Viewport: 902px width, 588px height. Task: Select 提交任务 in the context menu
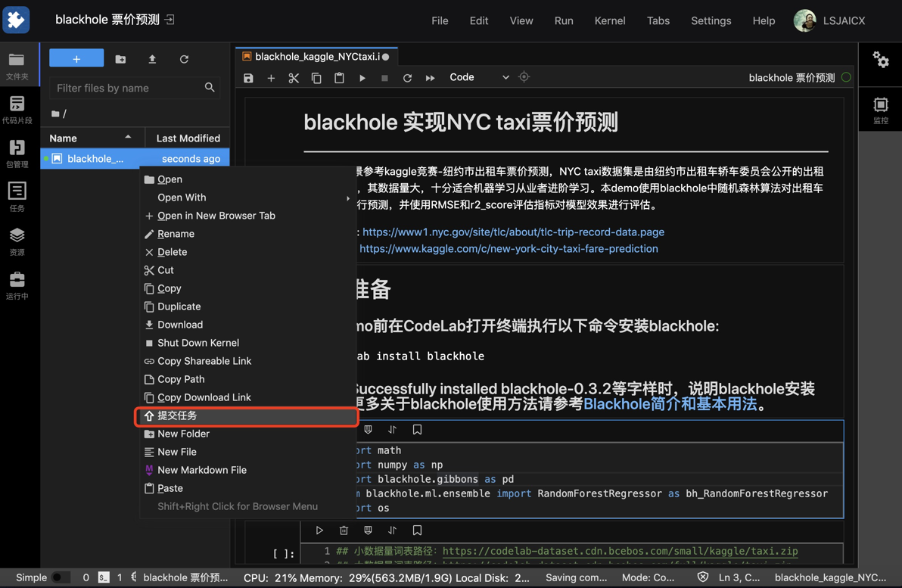(x=247, y=415)
